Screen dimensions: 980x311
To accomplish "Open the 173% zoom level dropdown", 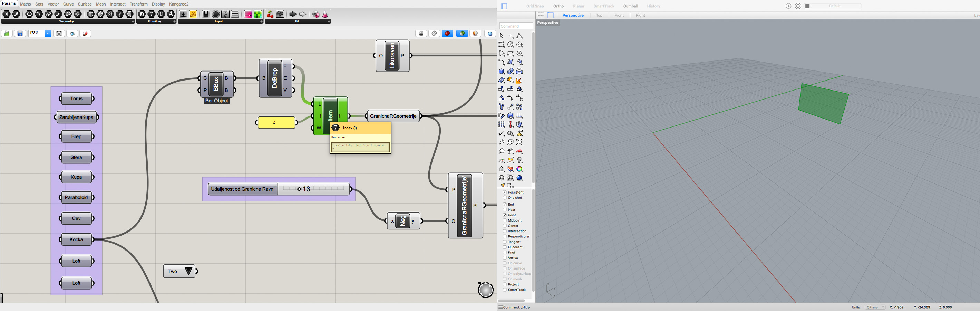I will 48,34.
